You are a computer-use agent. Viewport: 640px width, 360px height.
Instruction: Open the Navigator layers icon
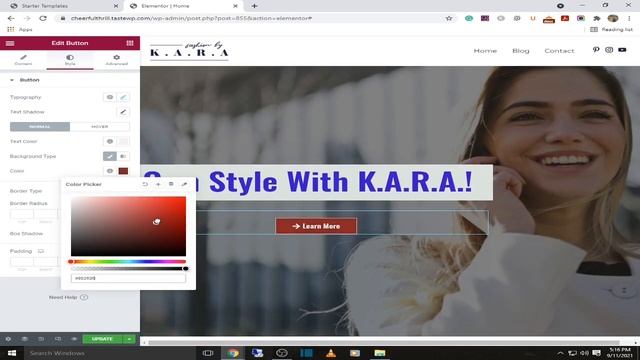tap(24, 339)
